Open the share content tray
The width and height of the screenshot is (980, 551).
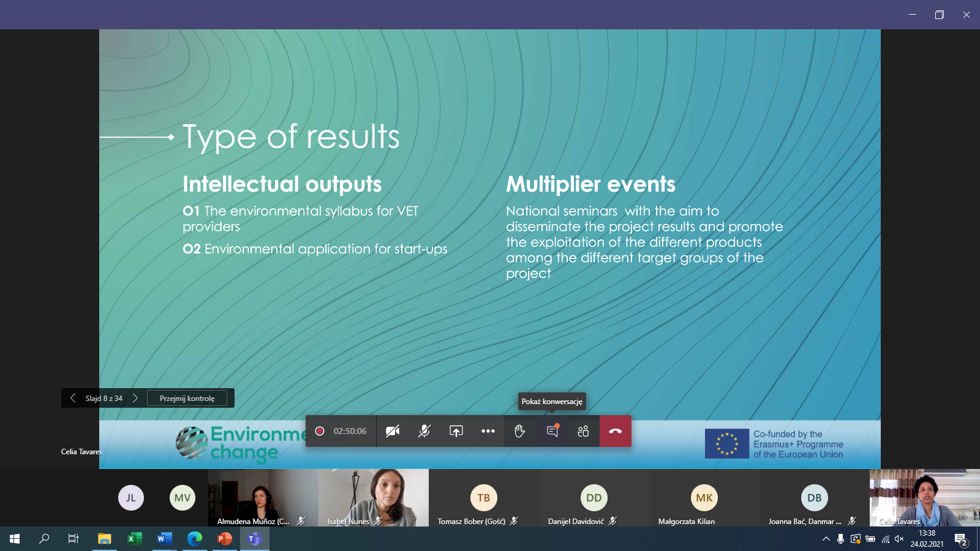(456, 431)
